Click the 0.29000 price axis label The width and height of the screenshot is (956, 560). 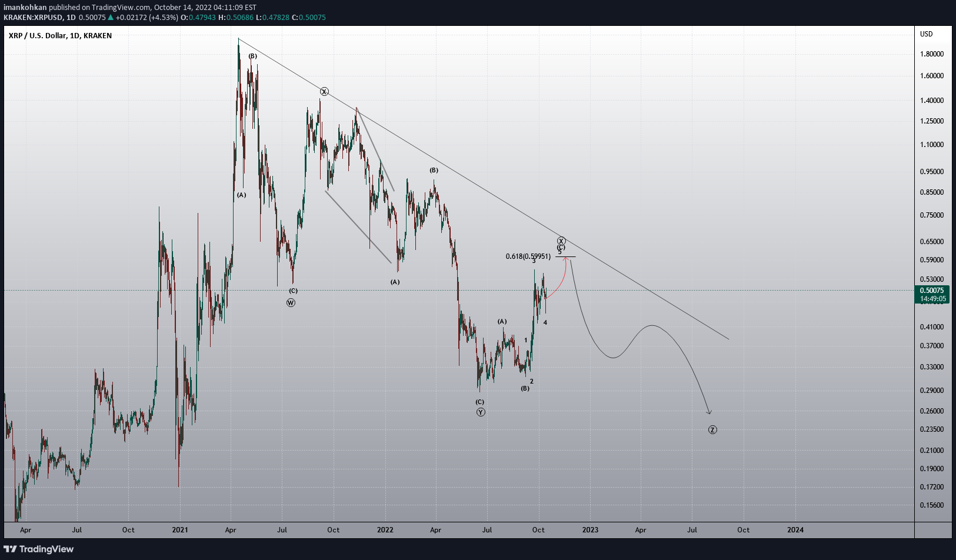pos(932,391)
